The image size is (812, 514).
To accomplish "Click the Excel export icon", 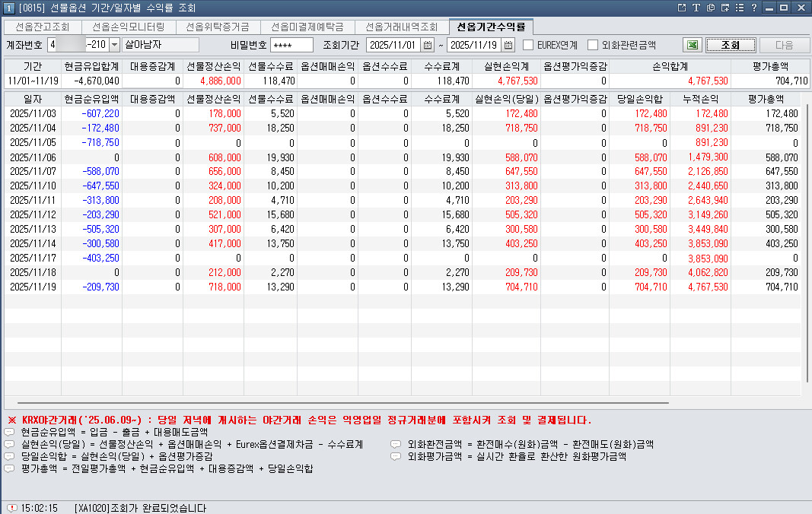I will click(692, 45).
